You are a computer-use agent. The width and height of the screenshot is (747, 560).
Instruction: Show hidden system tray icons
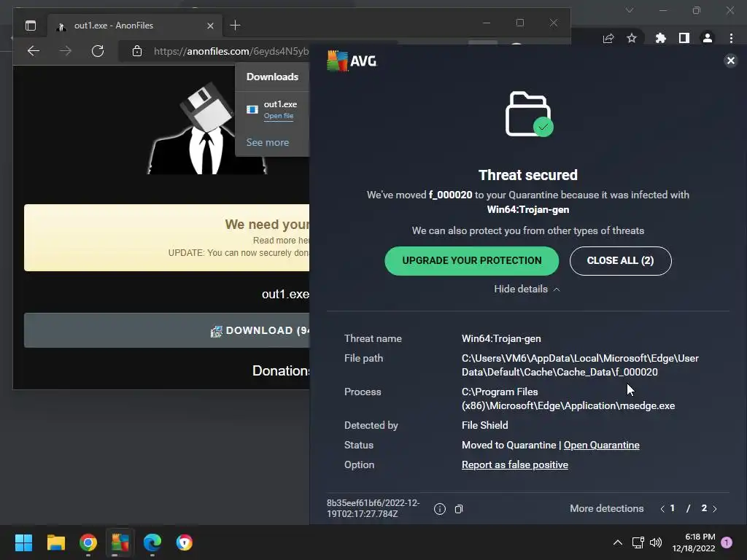pos(617,542)
